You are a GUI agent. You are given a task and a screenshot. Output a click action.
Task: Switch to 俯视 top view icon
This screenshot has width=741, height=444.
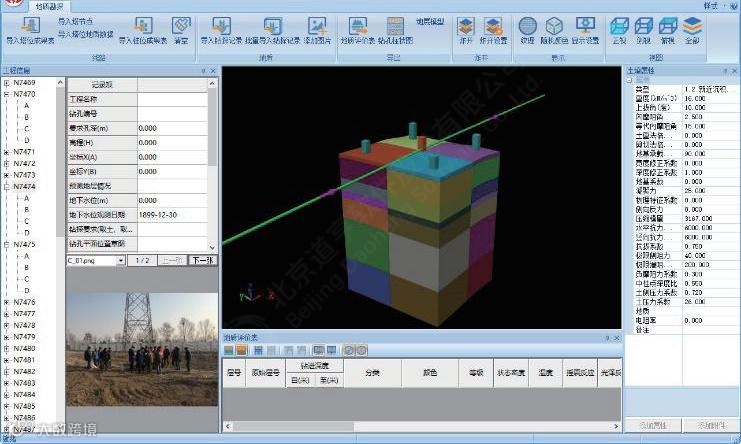point(668,26)
